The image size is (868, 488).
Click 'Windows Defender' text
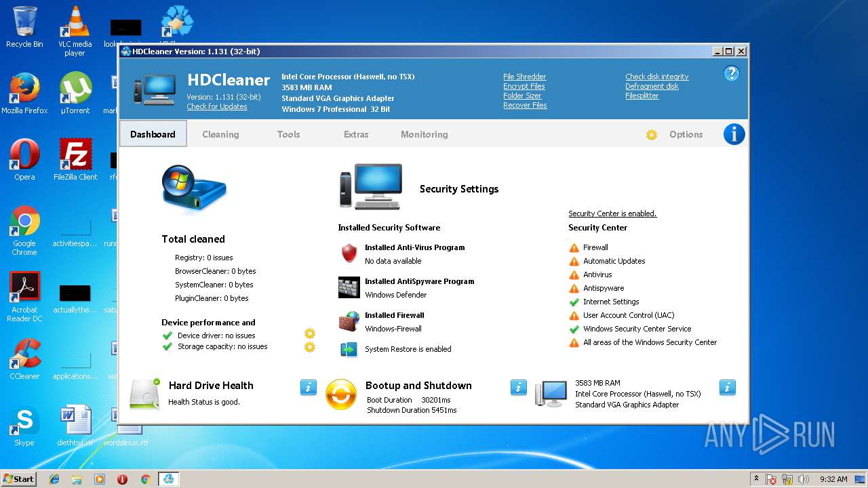[x=396, y=295]
